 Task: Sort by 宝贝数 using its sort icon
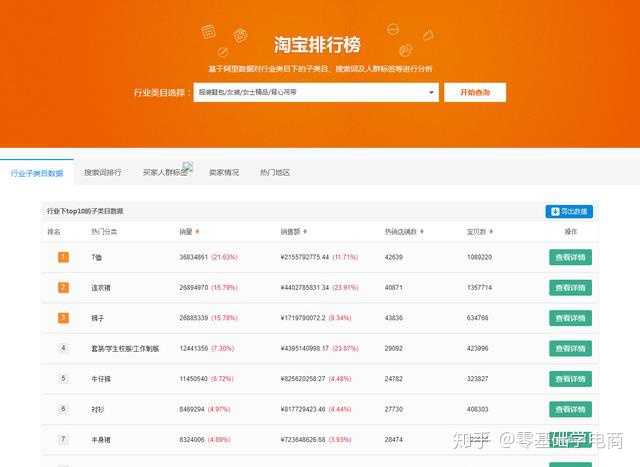(491, 232)
